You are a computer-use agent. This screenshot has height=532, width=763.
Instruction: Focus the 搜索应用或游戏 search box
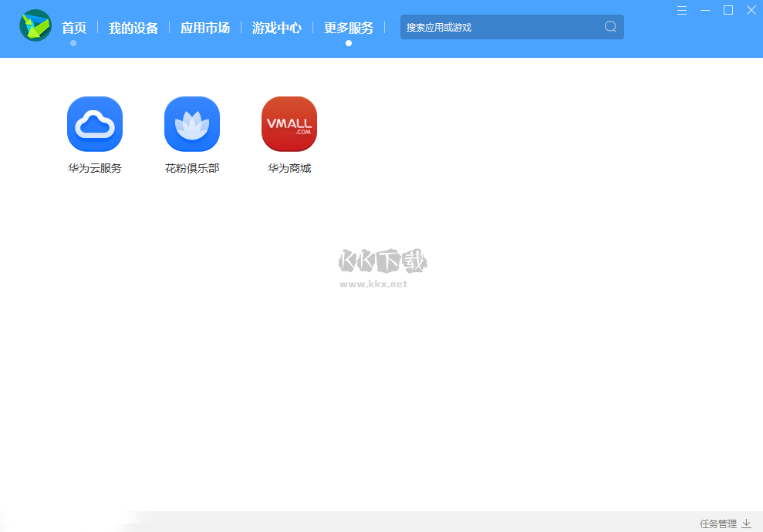(x=501, y=27)
